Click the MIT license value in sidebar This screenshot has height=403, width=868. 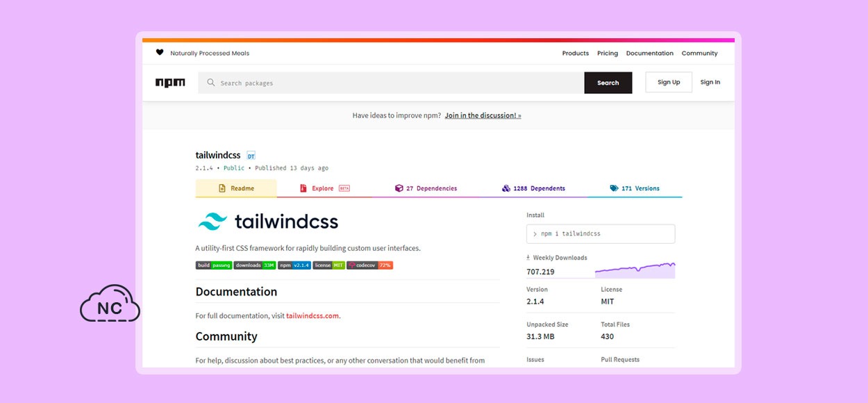[608, 302]
